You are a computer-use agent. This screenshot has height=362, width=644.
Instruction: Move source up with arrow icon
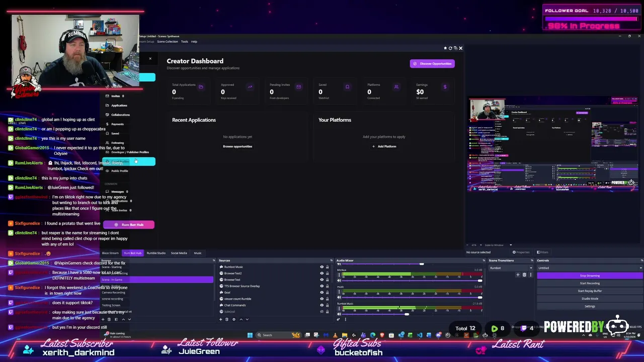click(x=240, y=319)
